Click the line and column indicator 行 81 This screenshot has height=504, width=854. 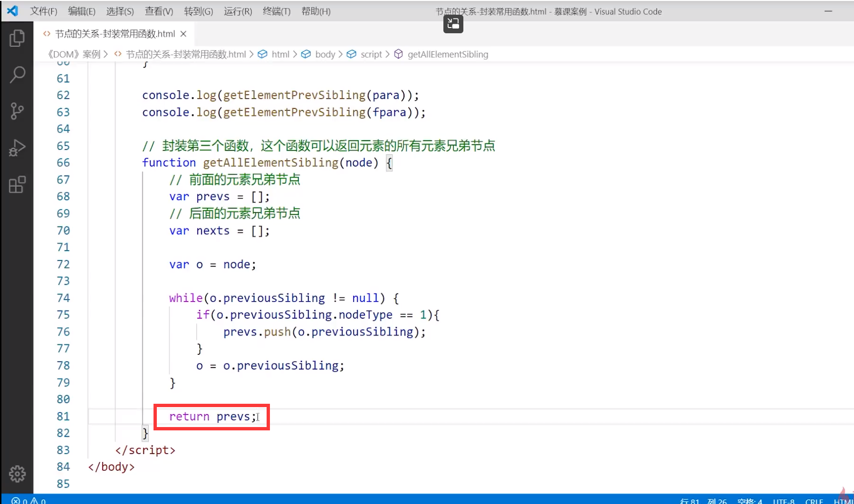(x=703, y=501)
